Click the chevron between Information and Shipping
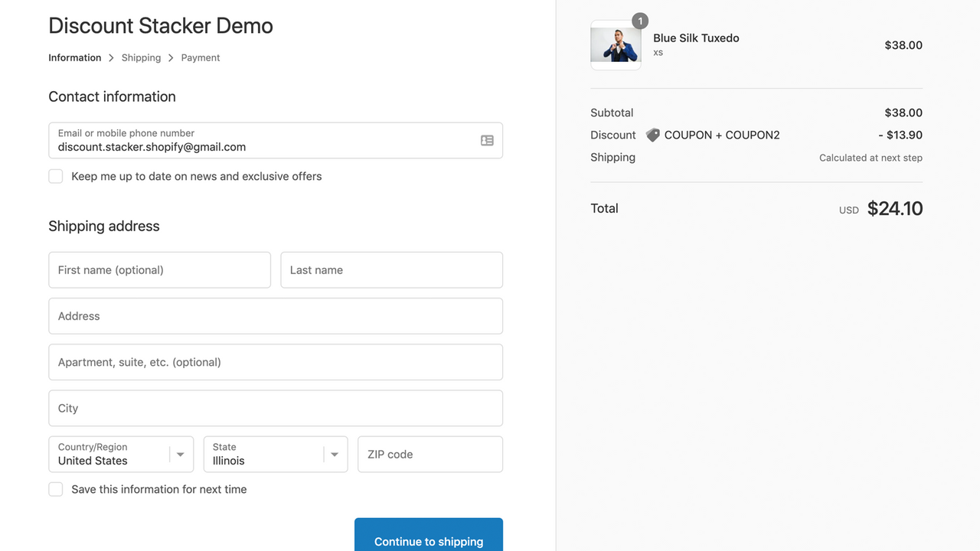The image size is (980, 551). tap(111, 57)
